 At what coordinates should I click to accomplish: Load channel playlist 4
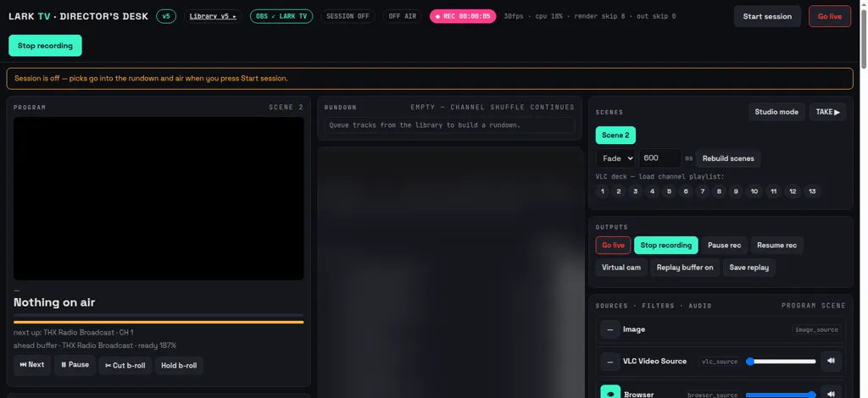tap(652, 191)
